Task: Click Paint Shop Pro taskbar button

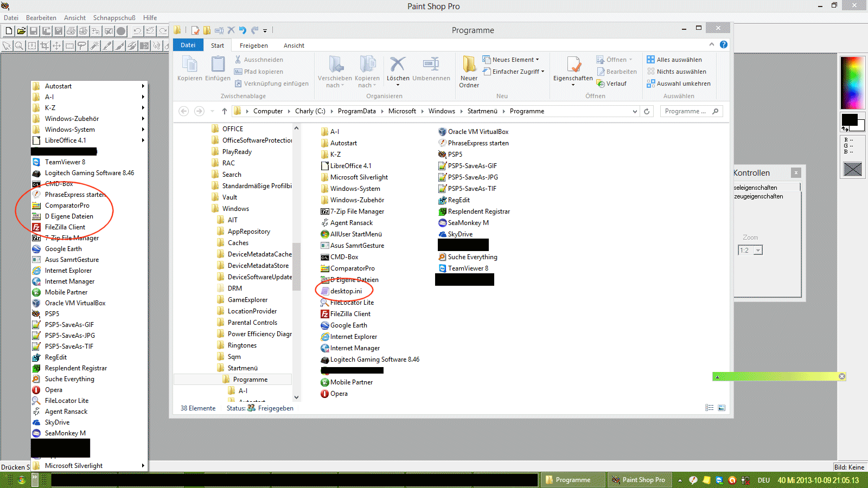Action: [x=640, y=480]
